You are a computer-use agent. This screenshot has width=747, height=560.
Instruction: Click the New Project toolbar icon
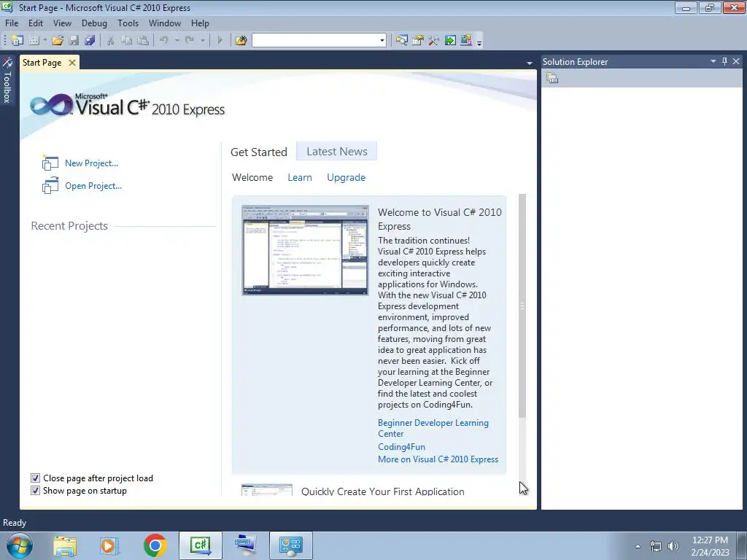click(18, 41)
